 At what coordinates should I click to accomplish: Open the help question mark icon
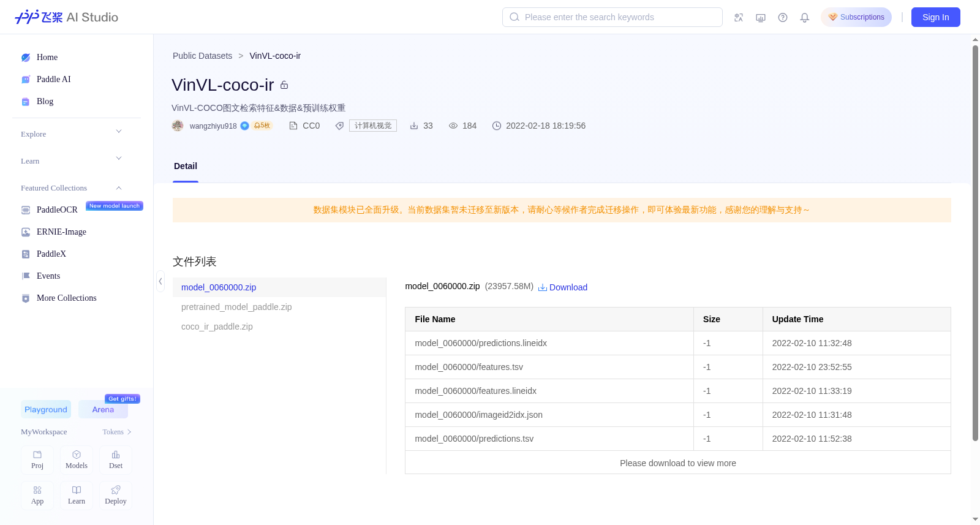[783, 18]
